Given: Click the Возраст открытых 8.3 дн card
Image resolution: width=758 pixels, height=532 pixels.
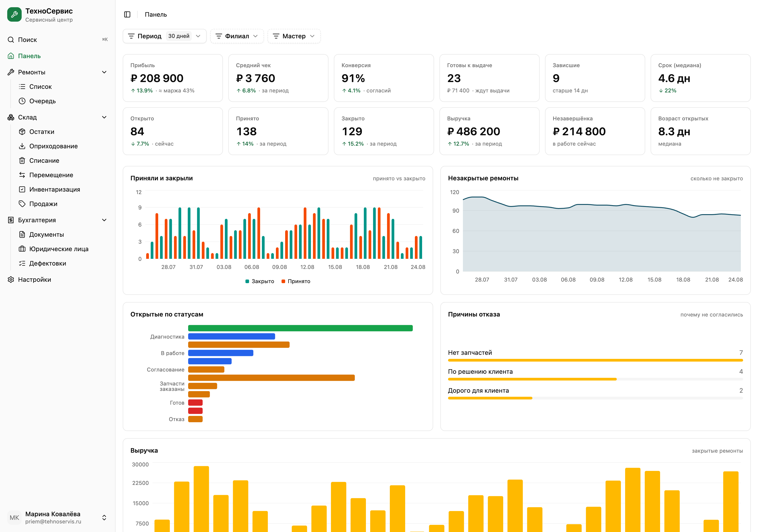Looking at the screenshot, I should pos(700,131).
